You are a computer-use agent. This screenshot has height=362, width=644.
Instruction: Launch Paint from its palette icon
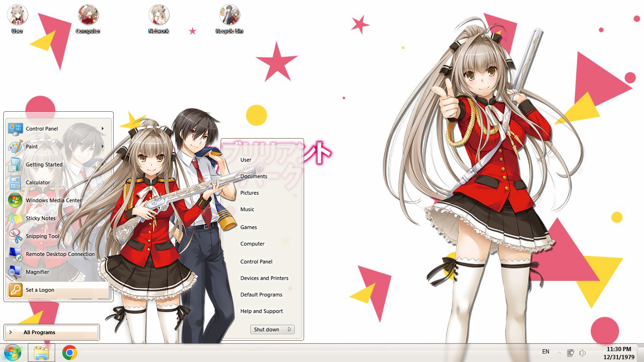coord(15,147)
